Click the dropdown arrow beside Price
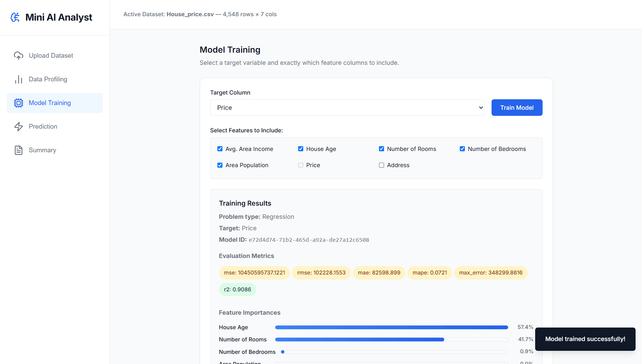Screen dimensions: 642x364 pyautogui.click(x=481, y=108)
